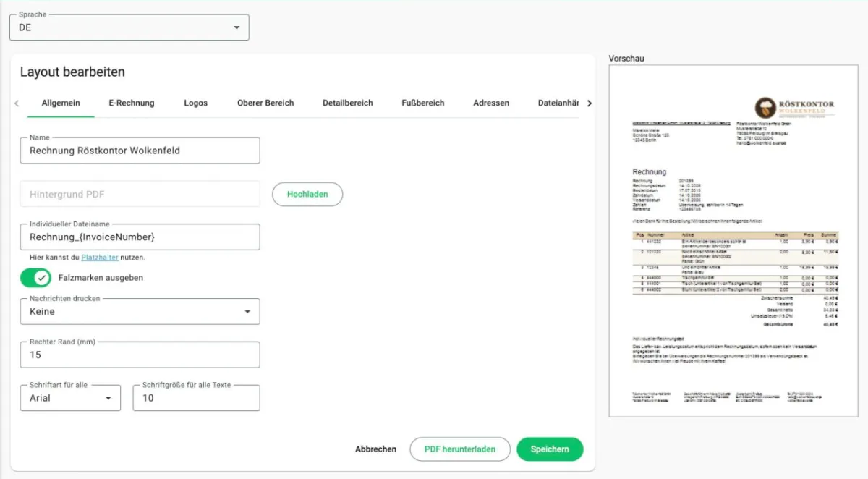Screen dimensions: 868x479
Task: Click the Hintergrund PDF field
Action: click(x=140, y=194)
